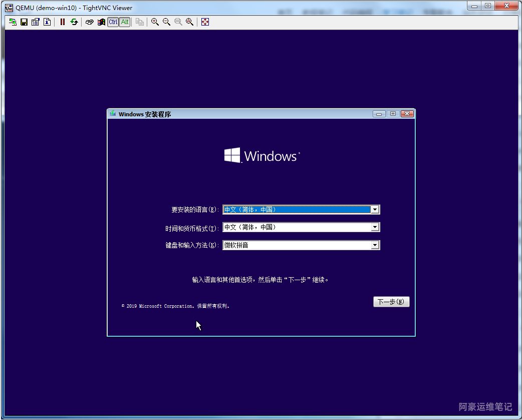The image size is (522, 420).
Task: Click the zoom in magnifier icon
Action: [155, 22]
